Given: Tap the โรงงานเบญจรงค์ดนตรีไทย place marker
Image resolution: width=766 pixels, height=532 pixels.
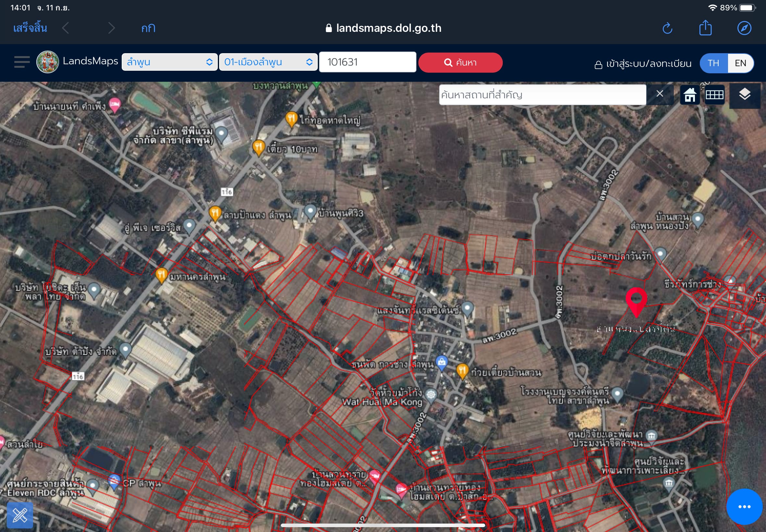Looking at the screenshot, I should (x=617, y=395).
